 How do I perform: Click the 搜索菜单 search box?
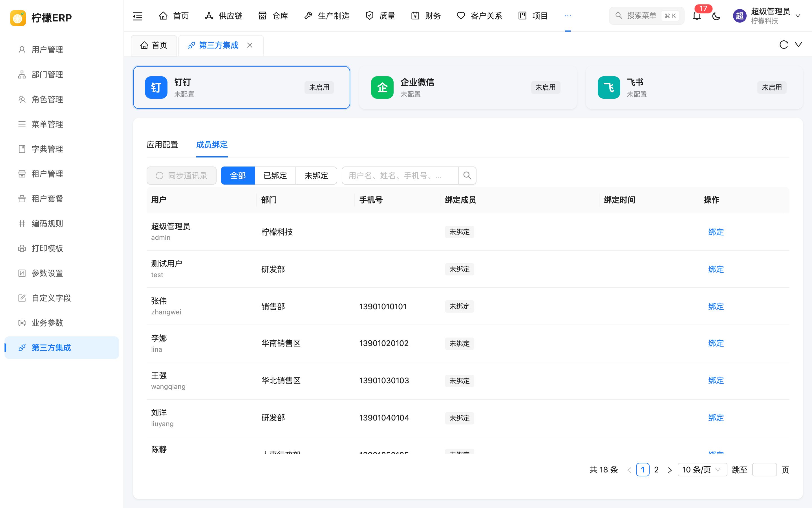pyautogui.click(x=646, y=16)
